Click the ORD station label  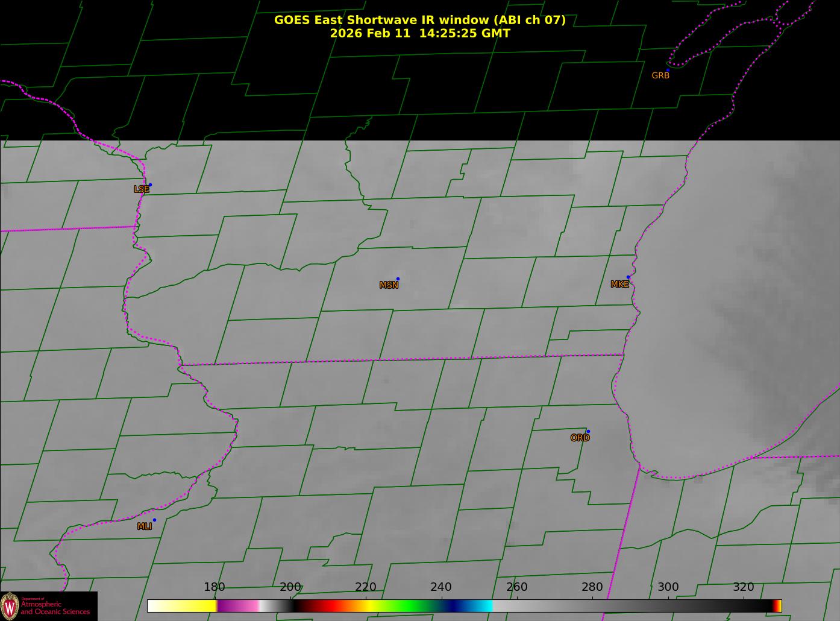(x=580, y=438)
